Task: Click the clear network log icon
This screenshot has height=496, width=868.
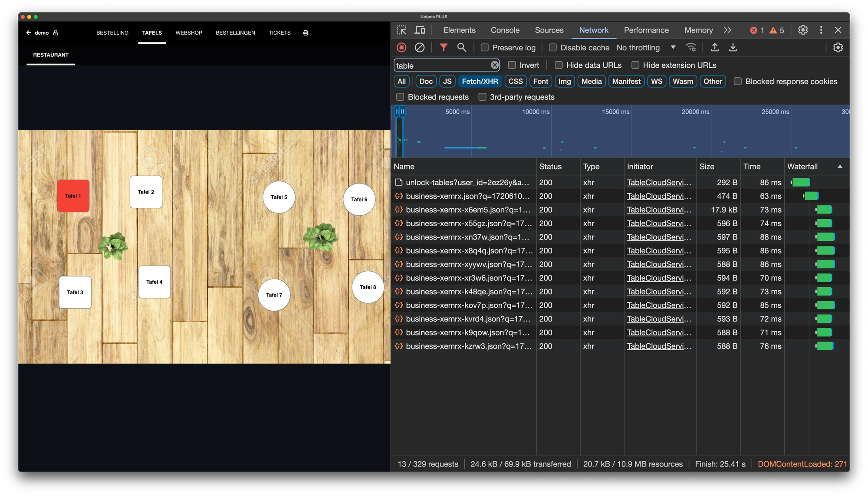Action: tap(419, 47)
